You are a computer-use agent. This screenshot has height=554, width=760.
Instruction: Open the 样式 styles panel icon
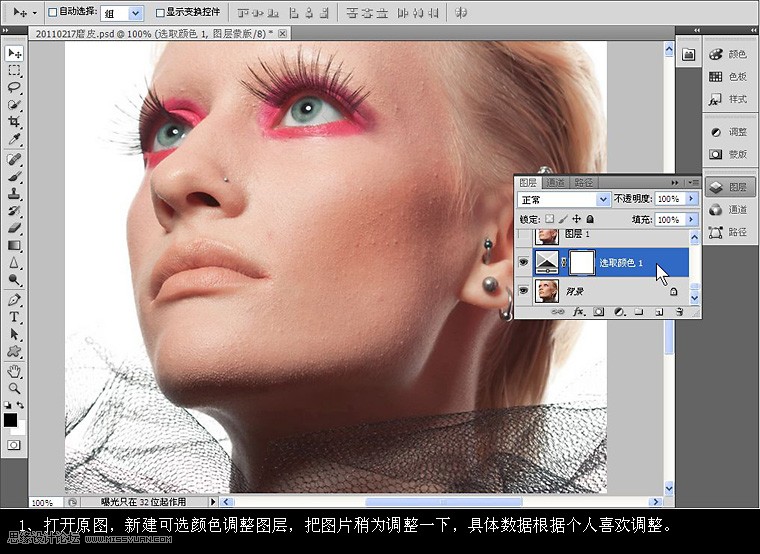716,99
